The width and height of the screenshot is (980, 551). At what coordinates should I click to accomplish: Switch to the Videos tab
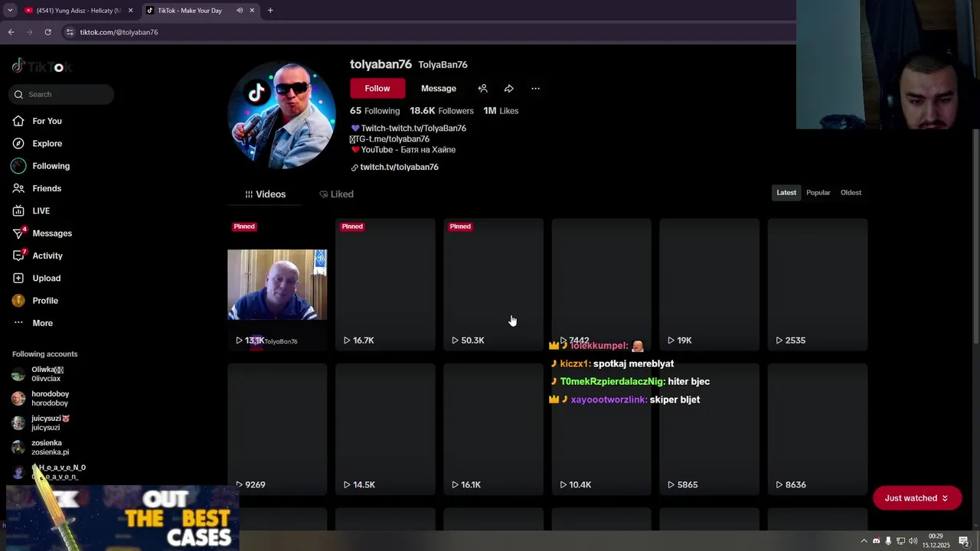(265, 194)
